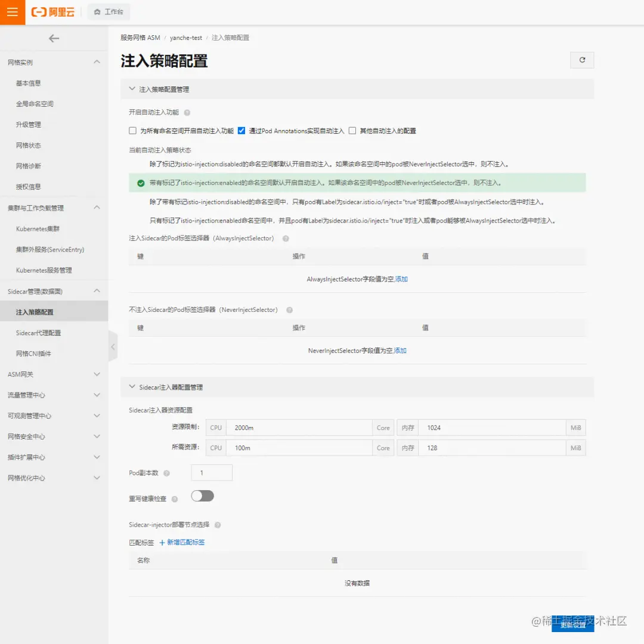Select policy text starting 除了带有标记istio-injection:disabled
Image resolution: width=644 pixels, height=644 pixels.
coord(348,202)
